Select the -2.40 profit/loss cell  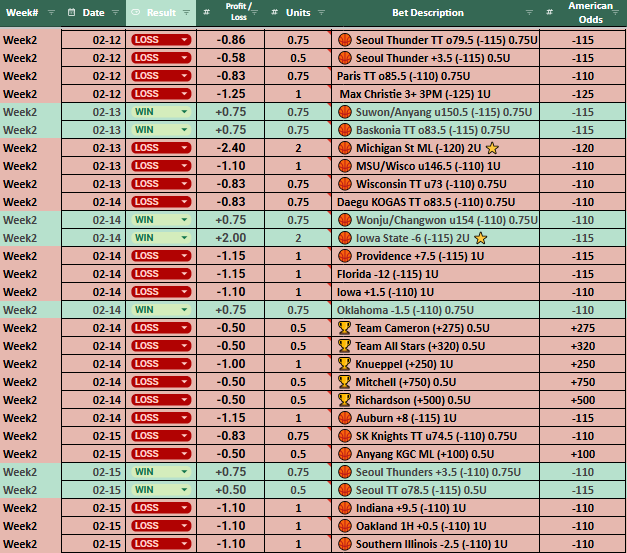click(x=230, y=148)
